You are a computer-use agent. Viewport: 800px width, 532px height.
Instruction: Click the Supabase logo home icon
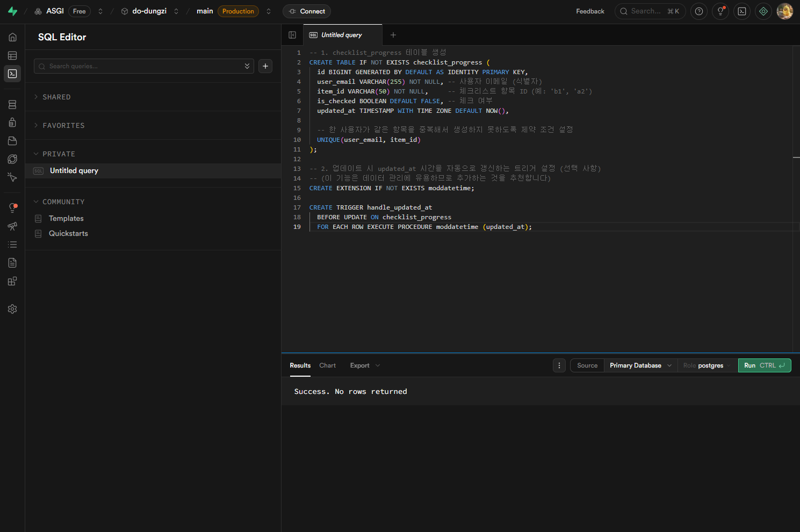12,11
